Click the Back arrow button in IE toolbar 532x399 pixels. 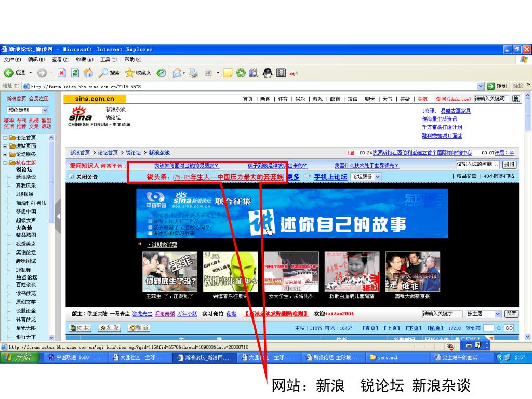click(x=9, y=73)
